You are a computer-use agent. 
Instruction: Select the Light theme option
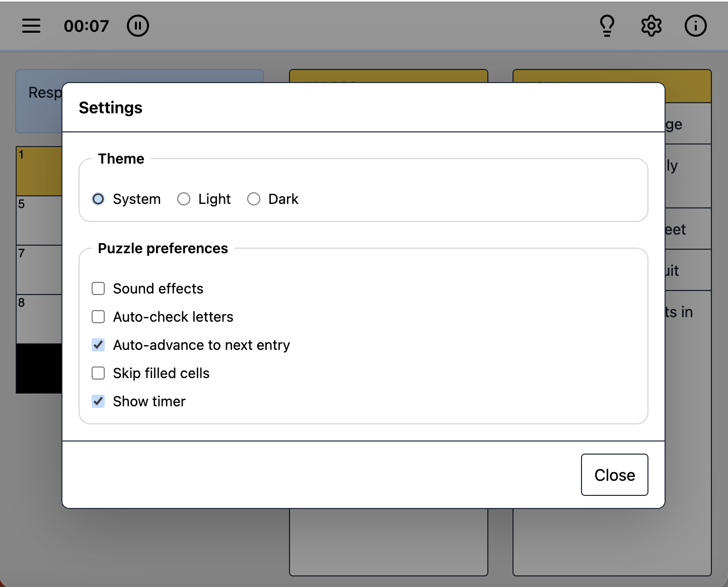tap(184, 199)
